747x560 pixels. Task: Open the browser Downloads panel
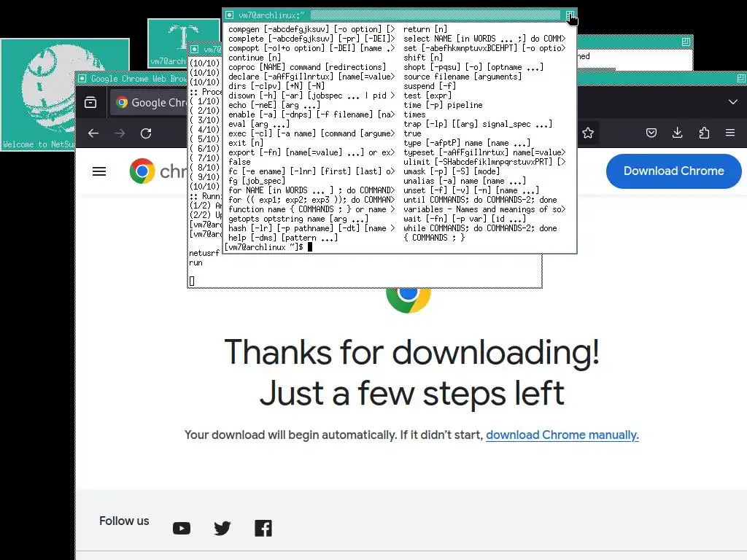[678, 133]
